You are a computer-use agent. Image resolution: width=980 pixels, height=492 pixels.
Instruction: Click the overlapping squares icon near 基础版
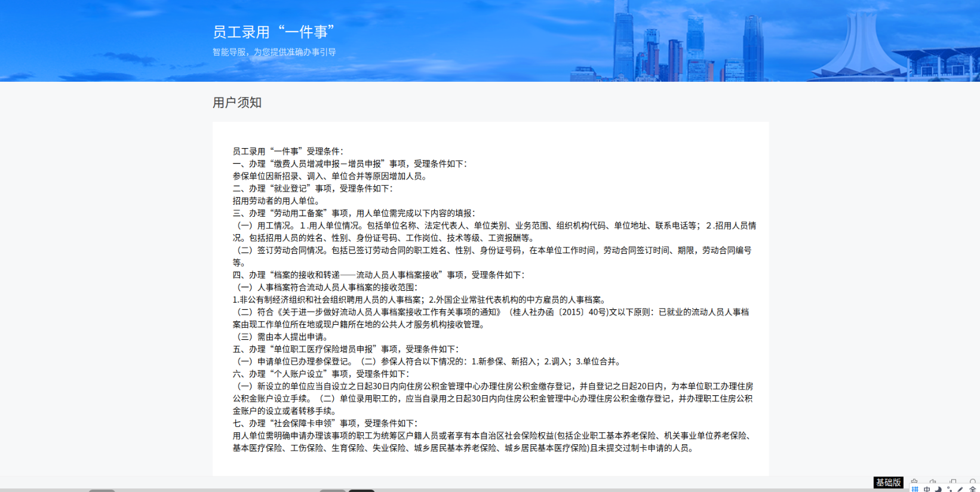click(x=953, y=481)
